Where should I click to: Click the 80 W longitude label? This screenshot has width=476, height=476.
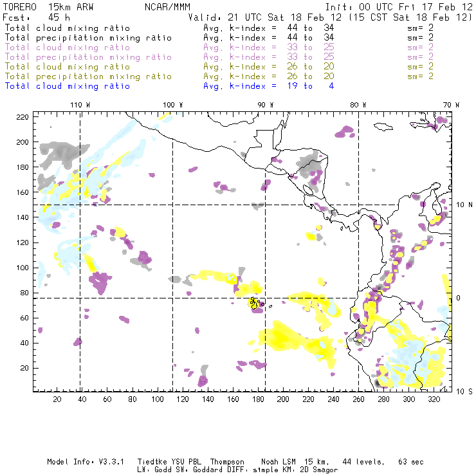pos(358,105)
